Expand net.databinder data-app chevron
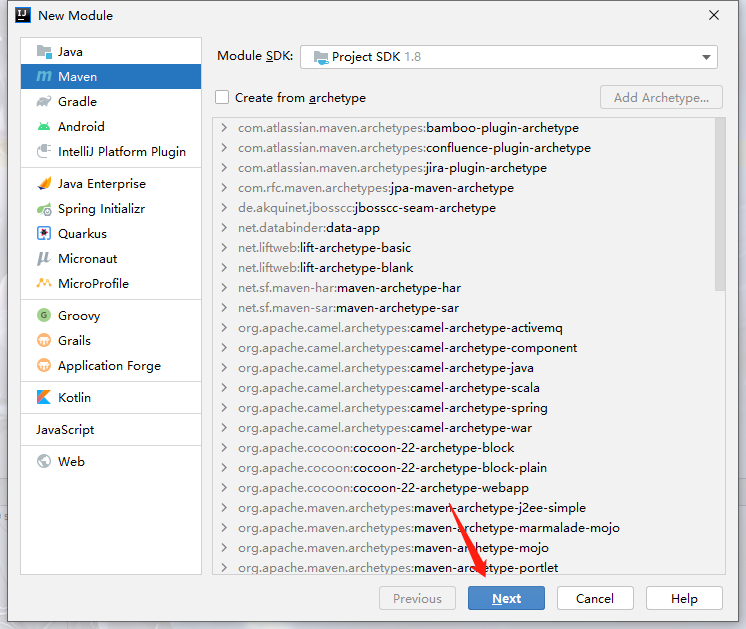Viewport: 746px width, 629px height. 224,227
